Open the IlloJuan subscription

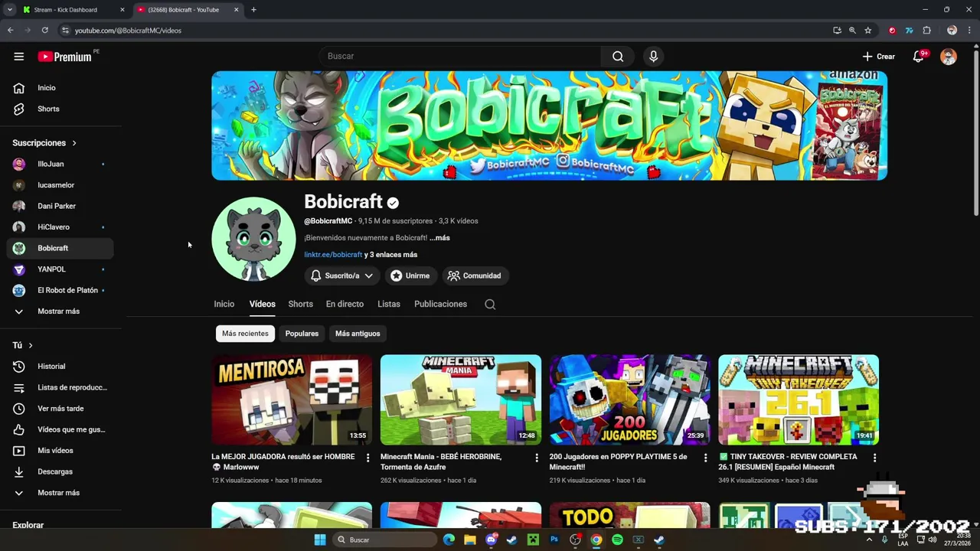tap(60, 164)
